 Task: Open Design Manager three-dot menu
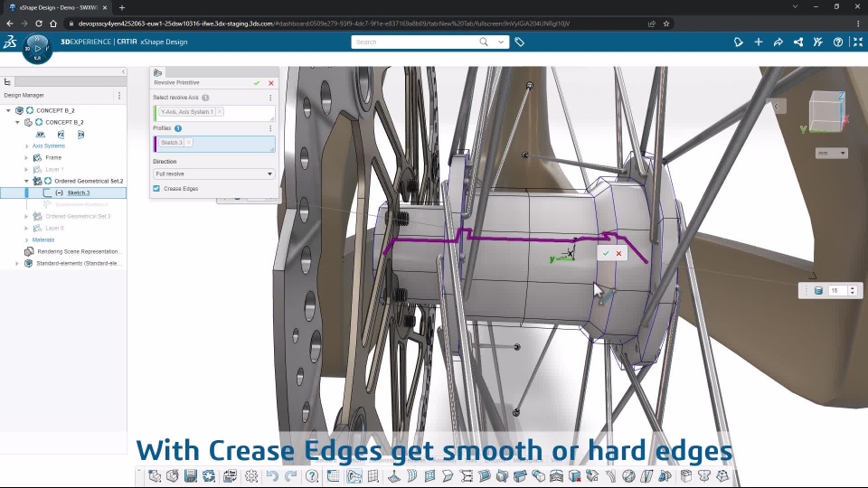pos(119,96)
